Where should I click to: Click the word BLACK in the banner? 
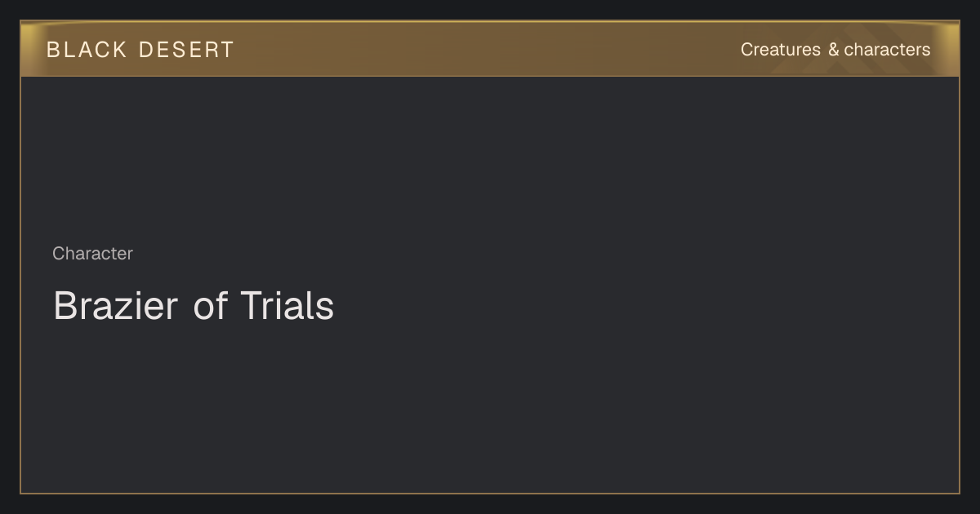(x=87, y=50)
